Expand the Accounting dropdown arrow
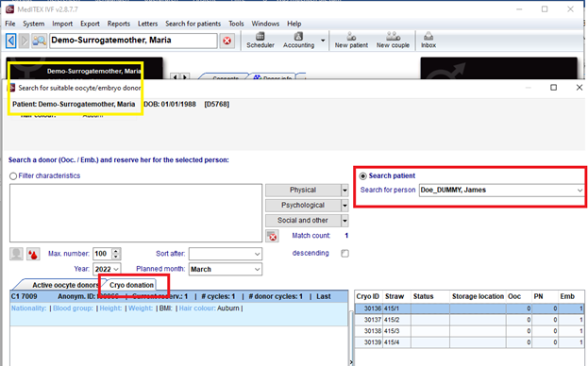588x366 pixels. [323, 41]
